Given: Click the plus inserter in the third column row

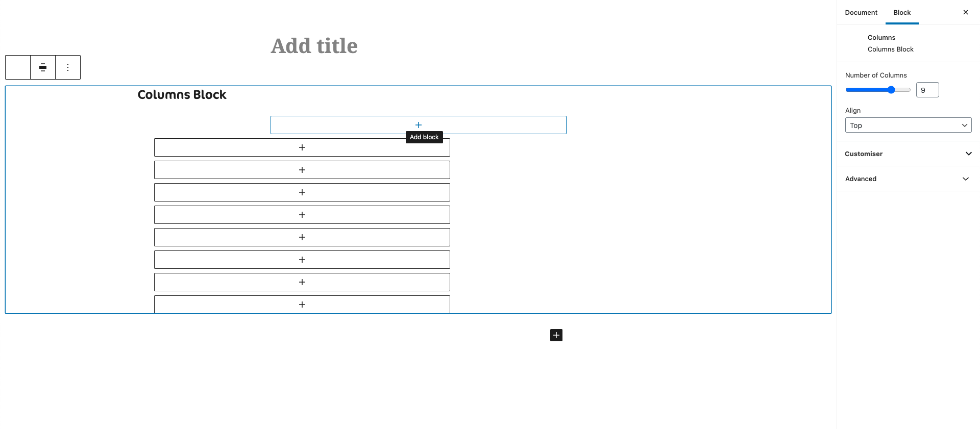Looking at the screenshot, I should (x=302, y=192).
